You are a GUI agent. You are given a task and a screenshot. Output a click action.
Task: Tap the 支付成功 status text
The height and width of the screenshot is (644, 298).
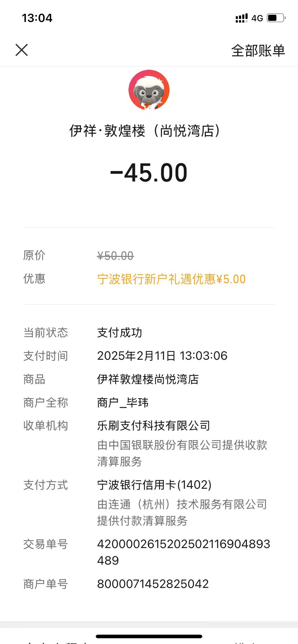(x=119, y=333)
